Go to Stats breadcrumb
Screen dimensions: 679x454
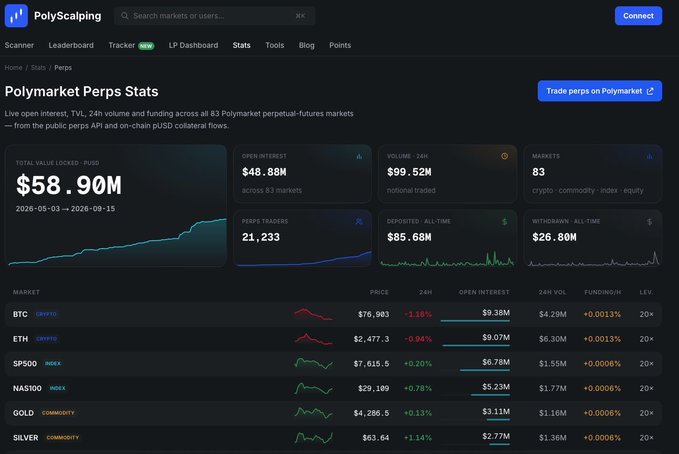[38, 68]
